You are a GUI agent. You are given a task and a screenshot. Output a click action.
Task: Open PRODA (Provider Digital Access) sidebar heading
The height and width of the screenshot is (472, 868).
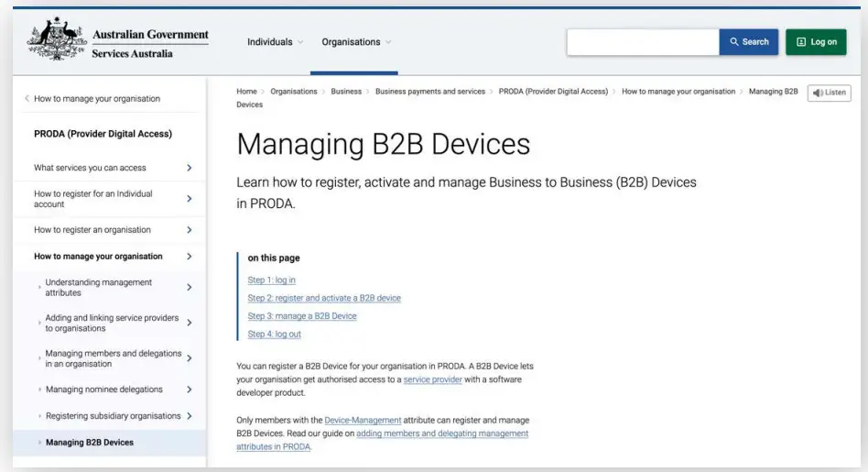tap(103, 134)
